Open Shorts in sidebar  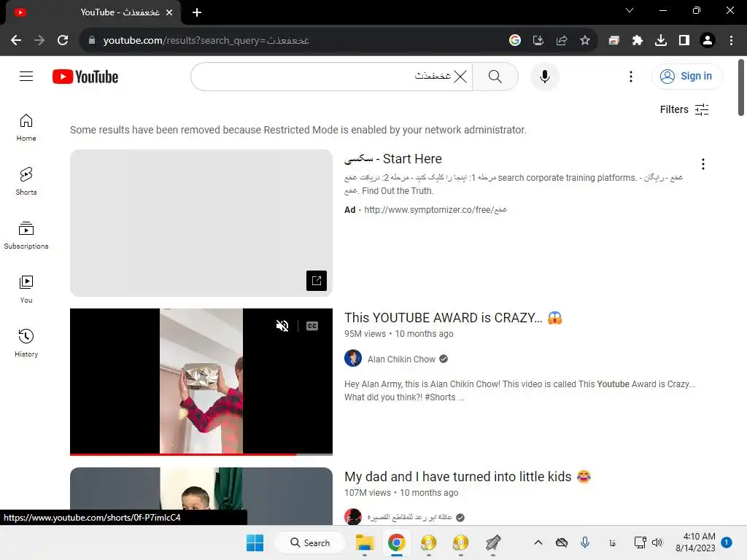tap(26, 182)
